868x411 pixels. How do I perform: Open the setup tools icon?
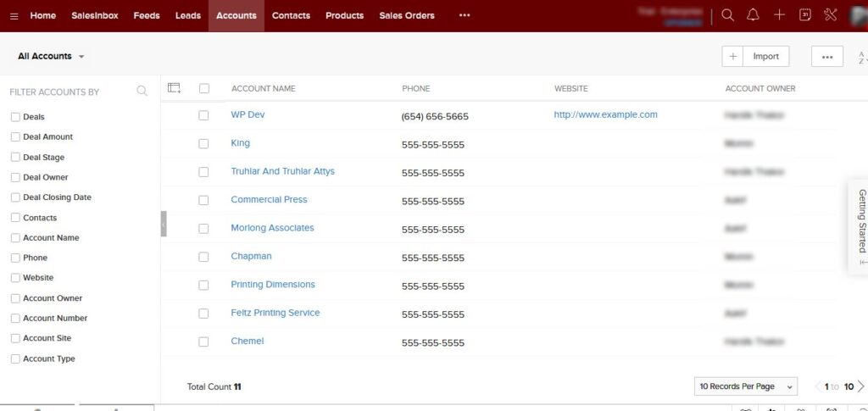pos(831,15)
